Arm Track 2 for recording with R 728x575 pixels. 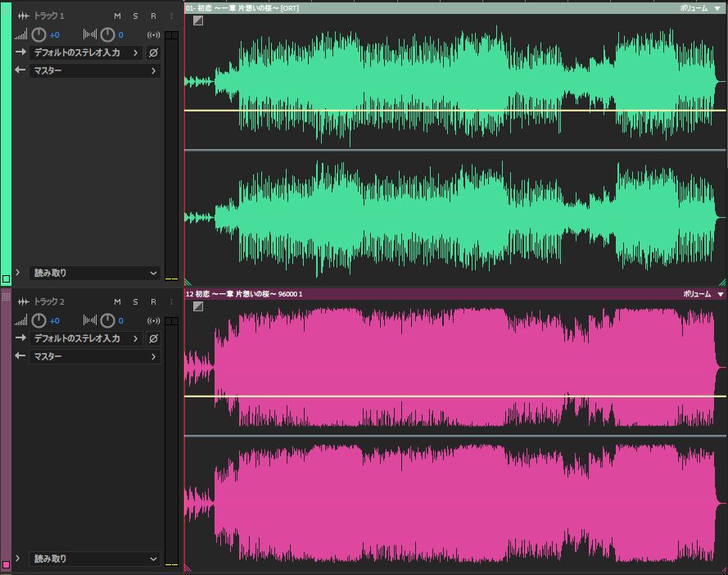click(153, 302)
